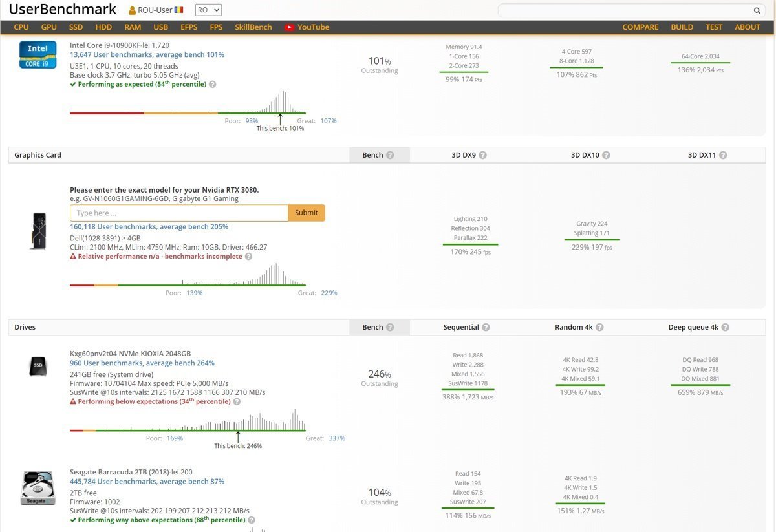
Task: Click help icon next to 3D DX9
Action: pos(482,155)
